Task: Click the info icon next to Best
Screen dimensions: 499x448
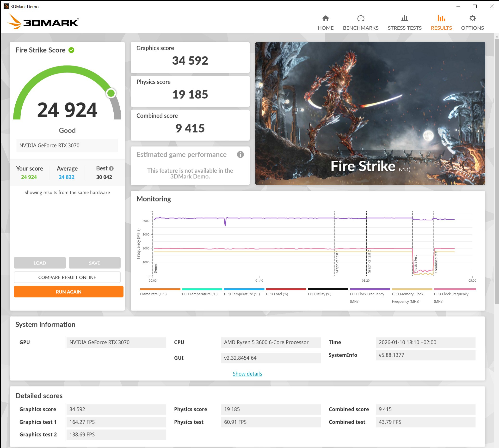Action: click(111, 168)
